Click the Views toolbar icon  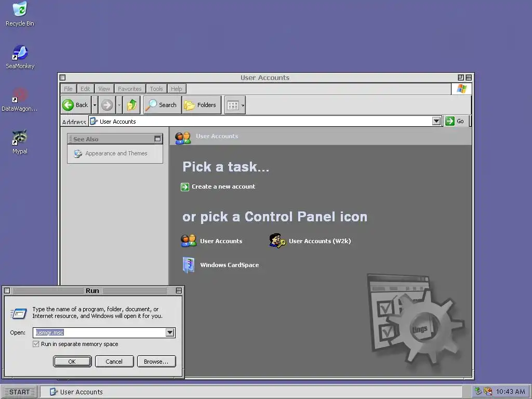(233, 105)
